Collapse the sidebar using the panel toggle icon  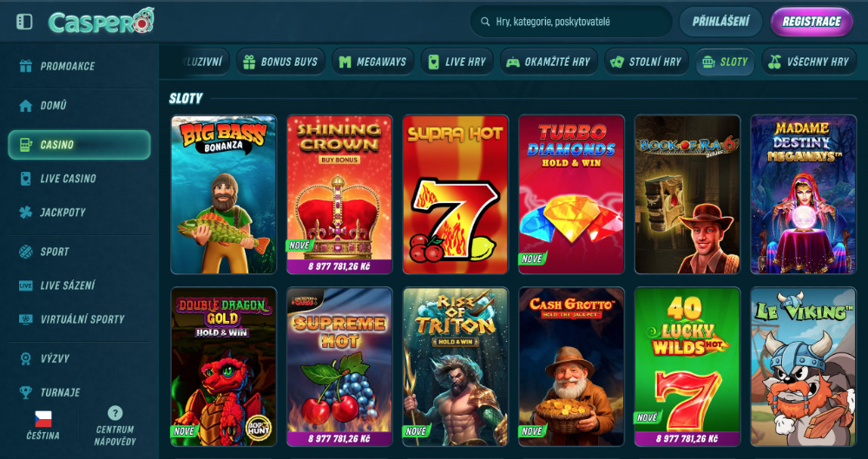tap(24, 22)
